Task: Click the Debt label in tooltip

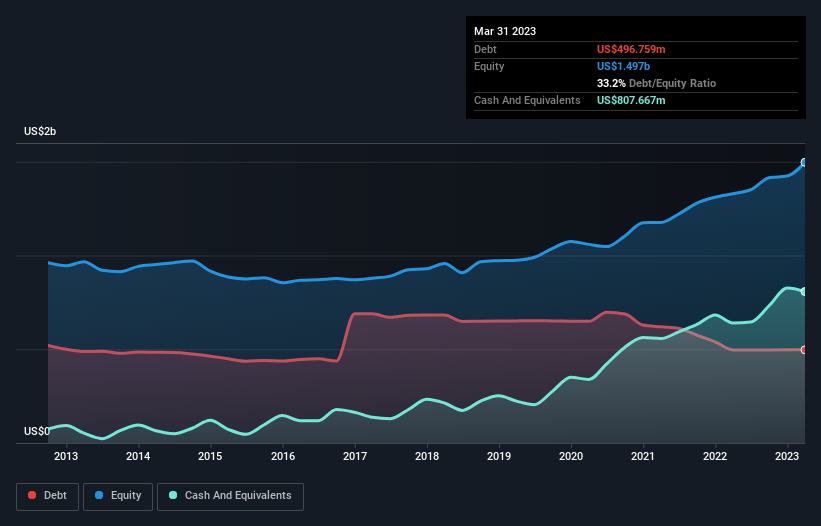Action: (x=485, y=49)
